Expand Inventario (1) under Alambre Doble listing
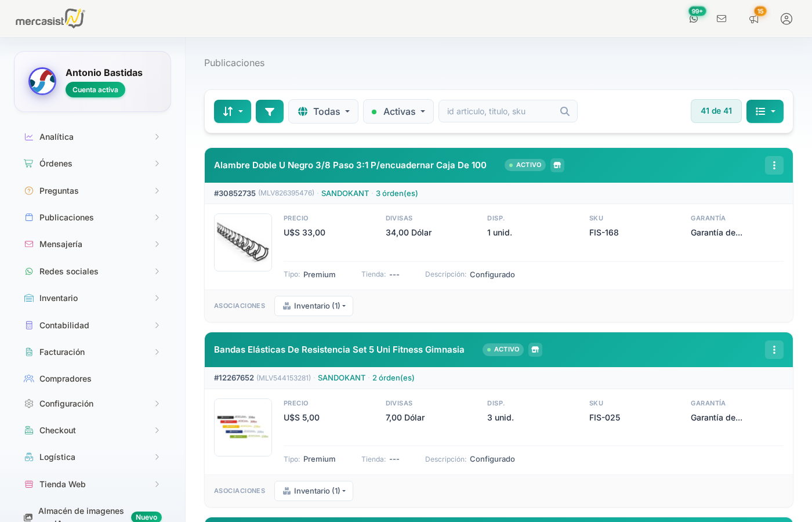Viewport: 812px width, 522px height. [x=314, y=306]
